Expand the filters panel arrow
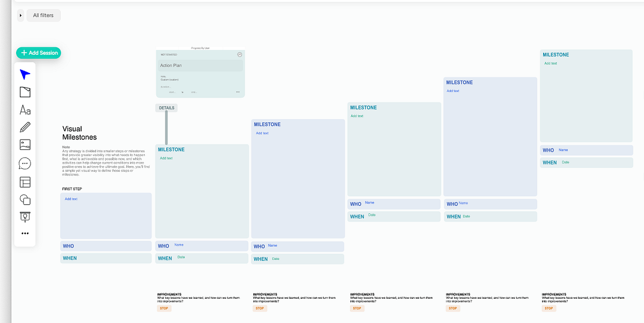This screenshot has width=644, height=323. (x=20, y=16)
